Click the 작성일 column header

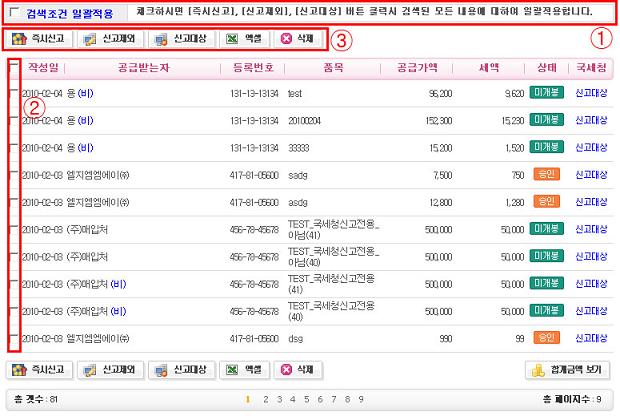(x=45, y=67)
